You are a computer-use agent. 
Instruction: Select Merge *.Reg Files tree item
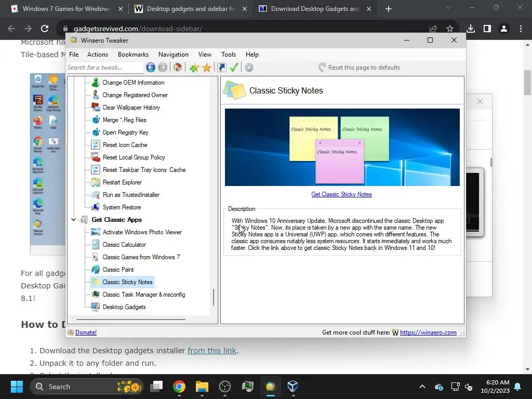pyautogui.click(x=124, y=120)
